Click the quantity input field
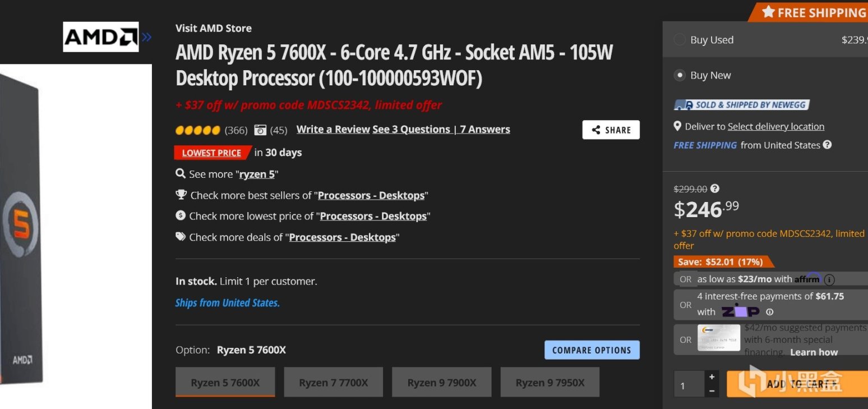The image size is (868, 409). [689, 385]
